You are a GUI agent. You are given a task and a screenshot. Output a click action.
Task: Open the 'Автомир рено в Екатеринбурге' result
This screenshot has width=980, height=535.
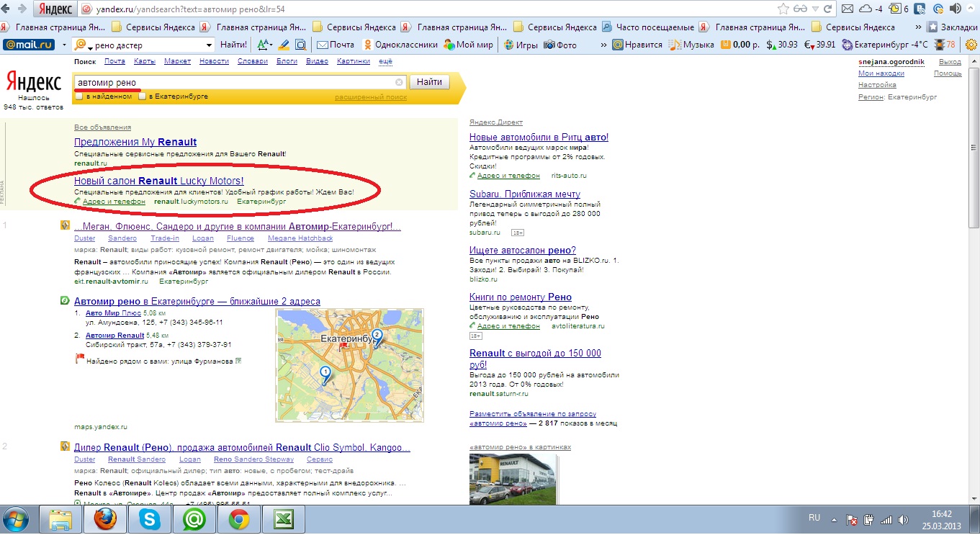[197, 301]
